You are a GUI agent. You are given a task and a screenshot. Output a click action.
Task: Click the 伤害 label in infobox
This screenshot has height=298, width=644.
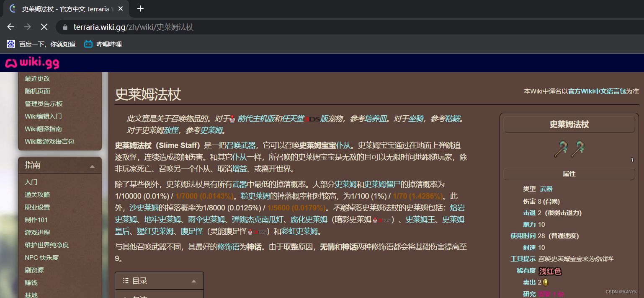coord(529,201)
